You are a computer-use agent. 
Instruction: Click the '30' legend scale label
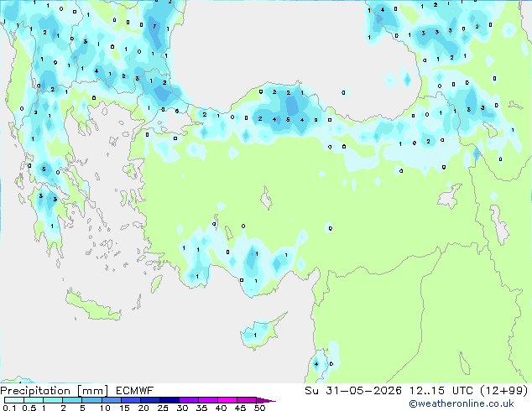point(182,408)
